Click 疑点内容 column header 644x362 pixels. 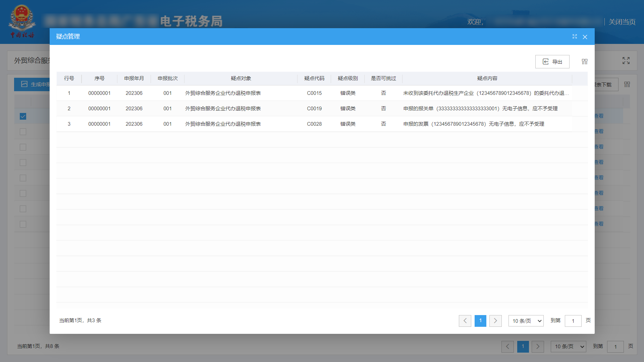pos(487,78)
